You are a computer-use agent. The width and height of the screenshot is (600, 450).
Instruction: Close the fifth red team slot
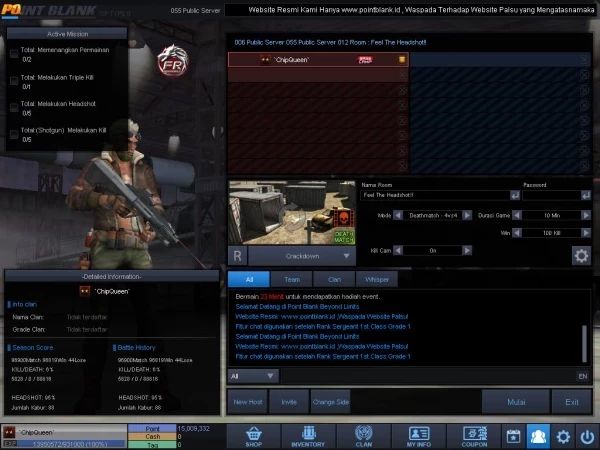coord(402,121)
